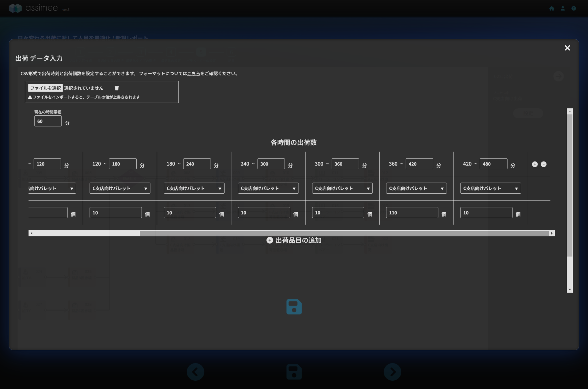Close the 出荷データ入力 dialog with X
Image resolution: width=588 pixels, height=389 pixels.
(x=567, y=48)
